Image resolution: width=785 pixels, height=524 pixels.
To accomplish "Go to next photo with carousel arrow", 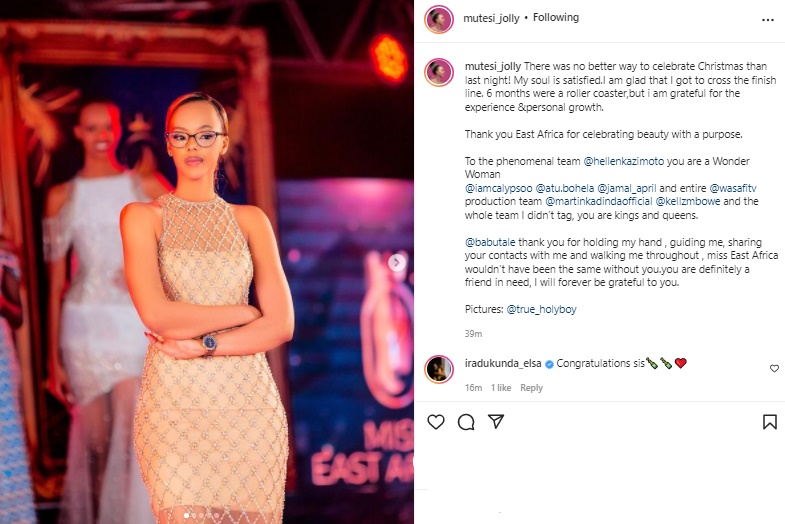I will pyautogui.click(x=397, y=262).
